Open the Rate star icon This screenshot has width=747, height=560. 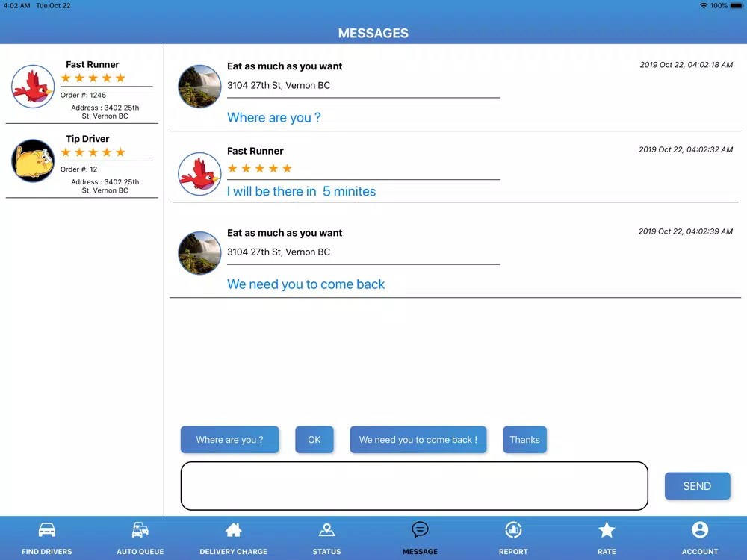click(x=607, y=529)
